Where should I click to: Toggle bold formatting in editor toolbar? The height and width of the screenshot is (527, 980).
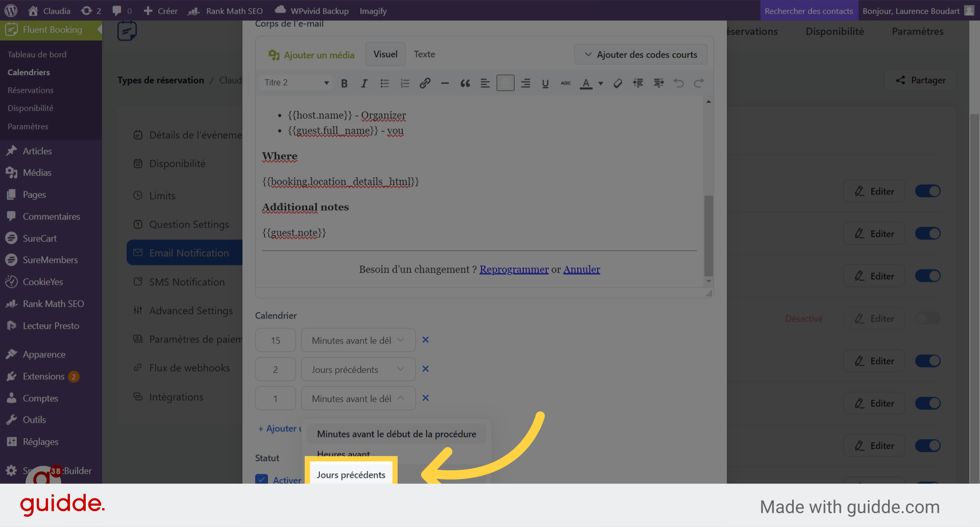[x=344, y=83]
